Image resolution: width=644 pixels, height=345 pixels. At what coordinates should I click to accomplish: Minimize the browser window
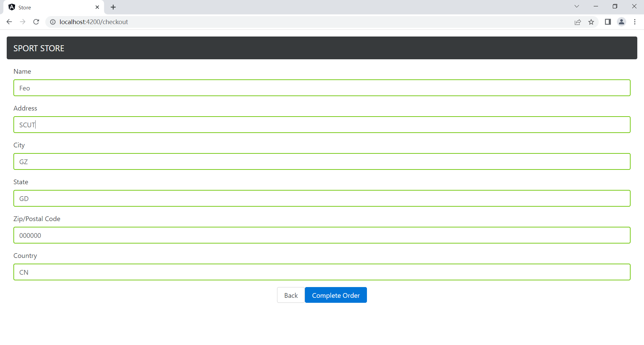(x=596, y=6)
